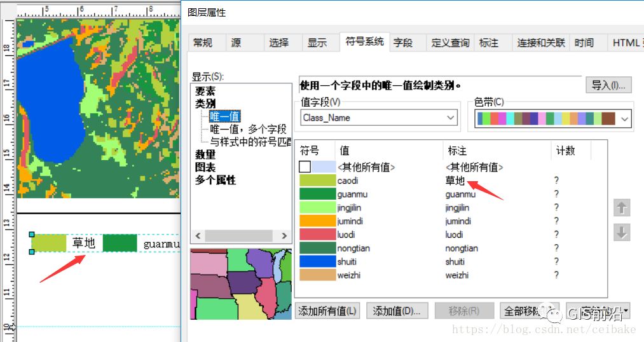644x342 pixels.
Task: Select 唯一值，多个字段 option
Action: pos(248,129)
